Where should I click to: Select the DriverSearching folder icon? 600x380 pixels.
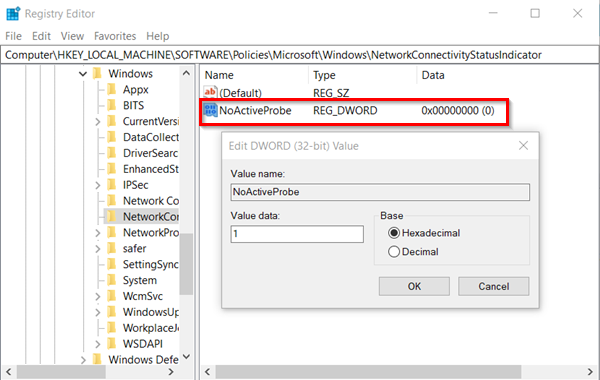pos(112,153)
